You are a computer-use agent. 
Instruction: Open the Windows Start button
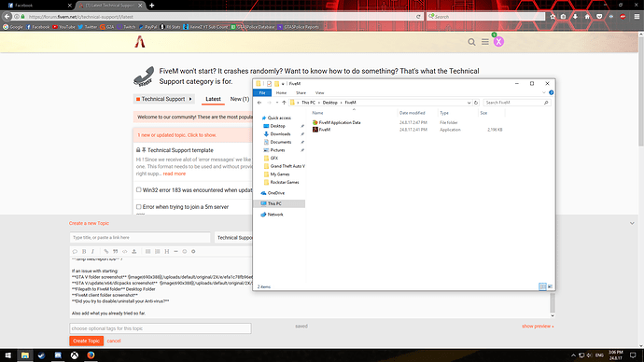[x=7, y=355]
